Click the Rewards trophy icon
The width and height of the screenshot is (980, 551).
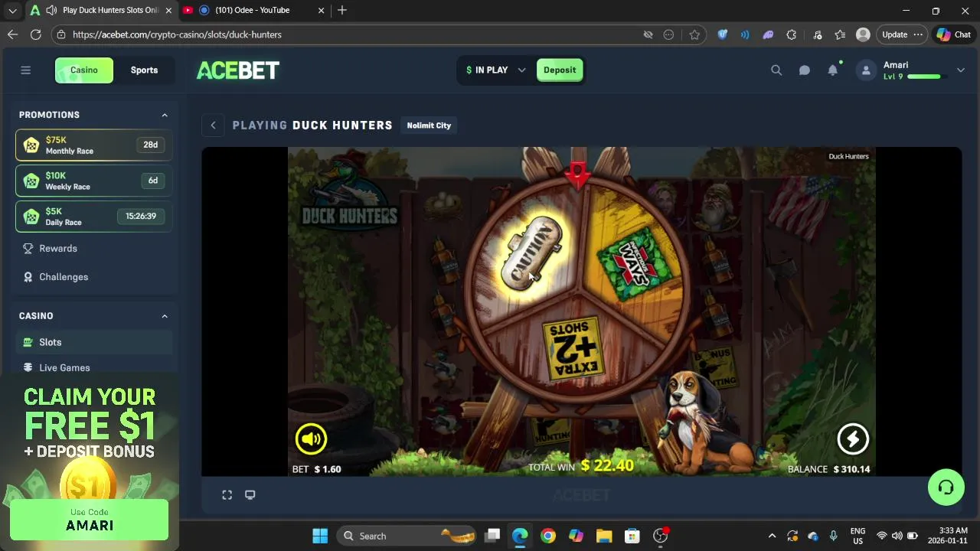28,249
